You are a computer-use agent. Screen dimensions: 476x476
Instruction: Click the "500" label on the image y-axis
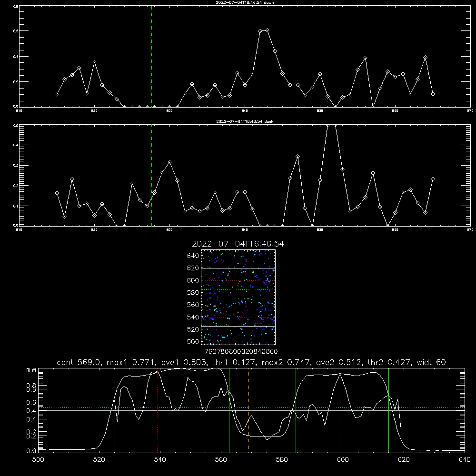193,341
